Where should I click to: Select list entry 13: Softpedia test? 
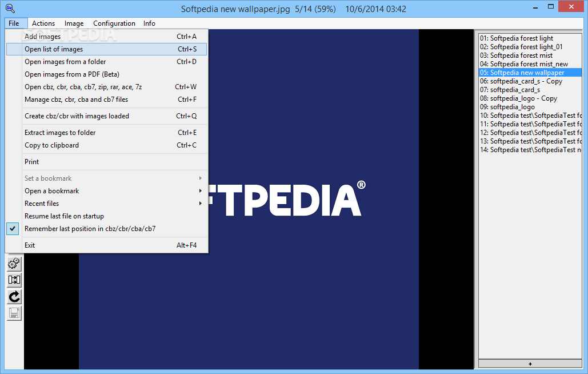pos(530,141)
